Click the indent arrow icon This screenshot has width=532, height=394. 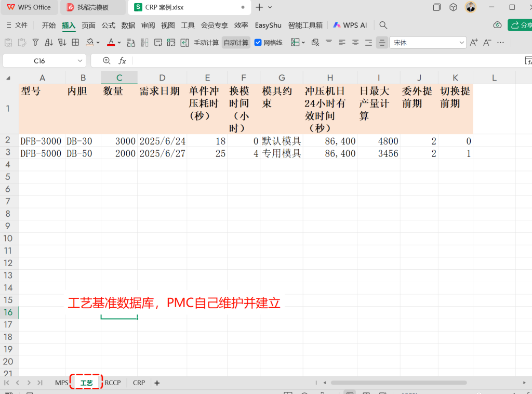click(184, 43)
